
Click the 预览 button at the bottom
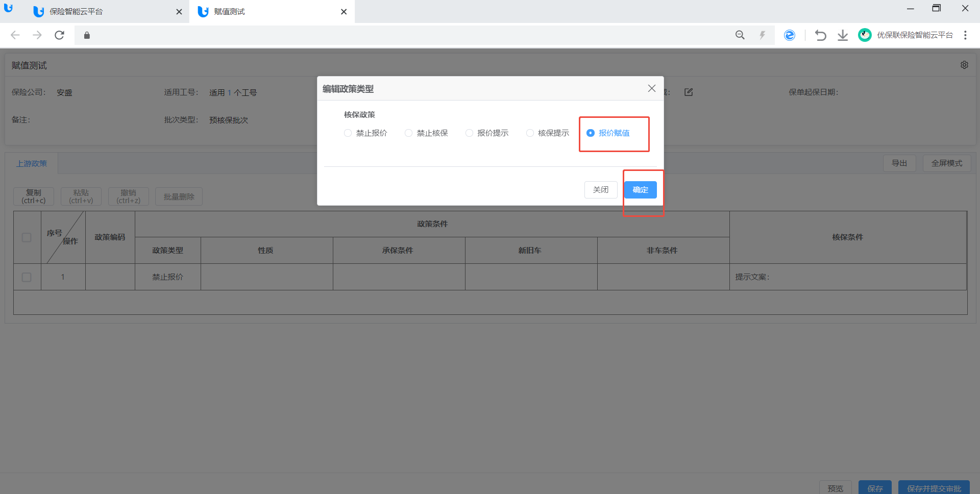pos(836,487)
